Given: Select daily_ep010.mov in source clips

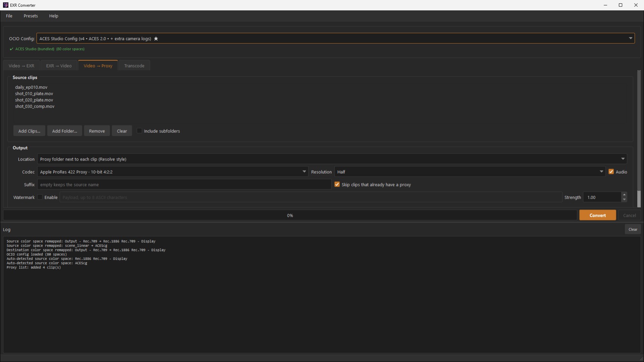Looking at the screenshot, I should (x=31, y=87).
